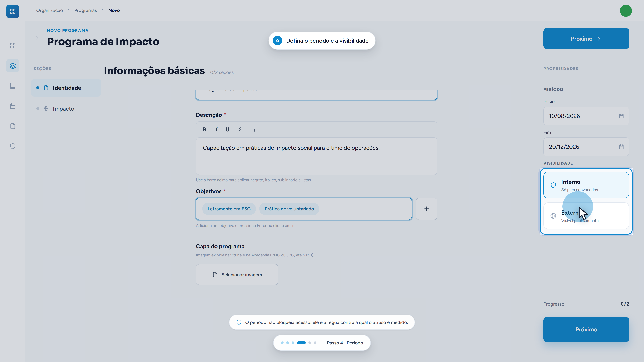Click the Letramento em ESG tag

coord(229,209)
